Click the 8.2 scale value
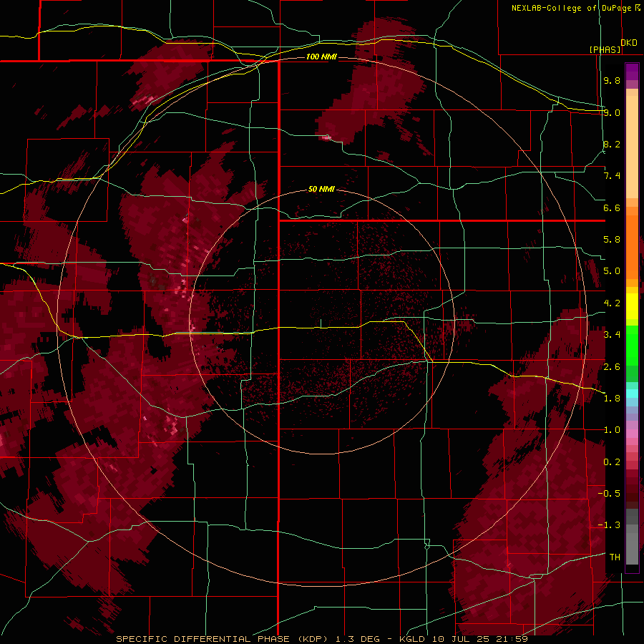Viewport: 644px width, 644px height. click(x=612, y=144)
